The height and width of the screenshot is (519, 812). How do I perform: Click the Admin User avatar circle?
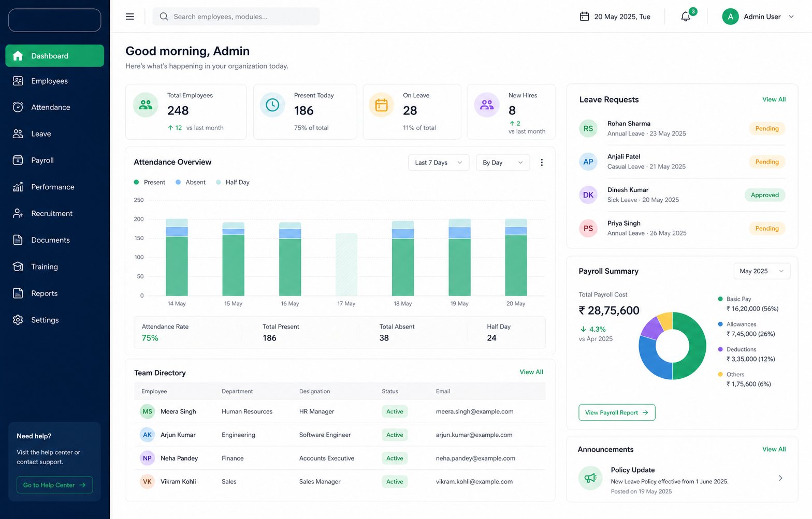pyautogui.click(x=730, y=17)
